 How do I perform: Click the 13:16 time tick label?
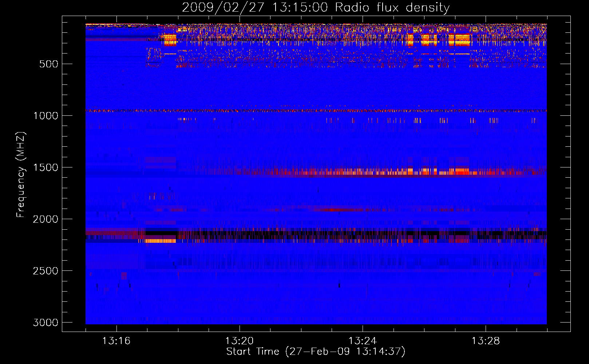point(116,341)
